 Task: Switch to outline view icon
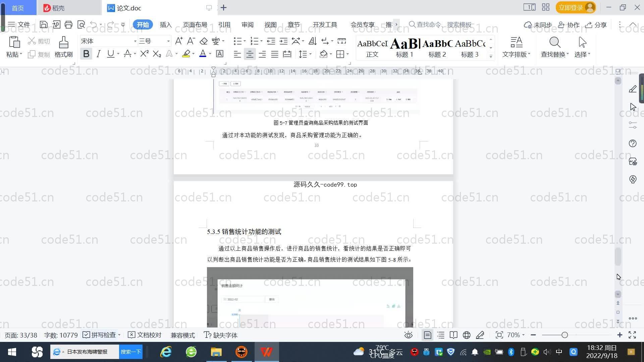pos(441,335)
